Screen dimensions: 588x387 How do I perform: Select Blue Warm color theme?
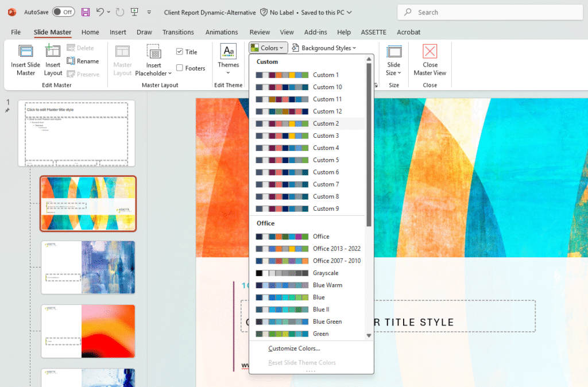(308, 285)
